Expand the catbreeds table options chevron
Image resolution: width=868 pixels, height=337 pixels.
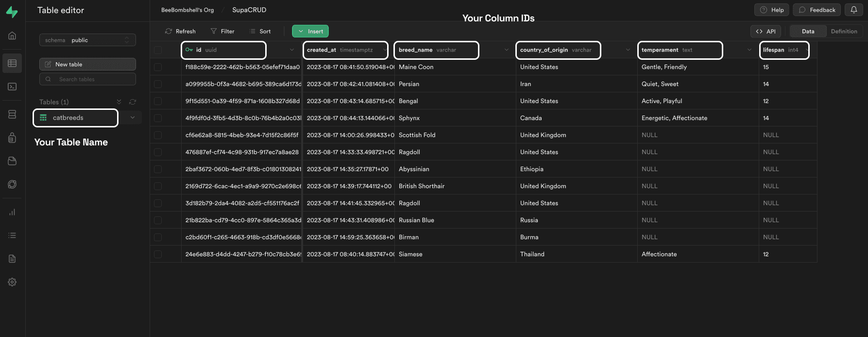click(x=132, y=118)
